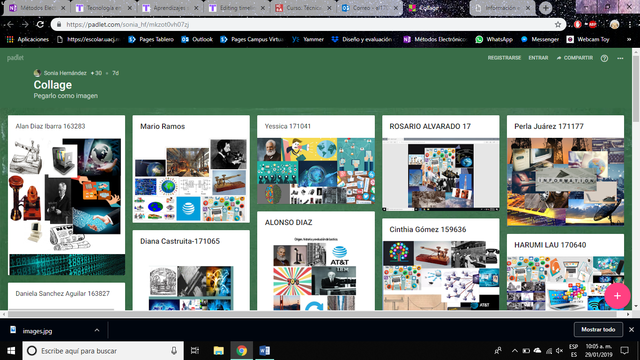Close the Collage tab

click(462, 8)
